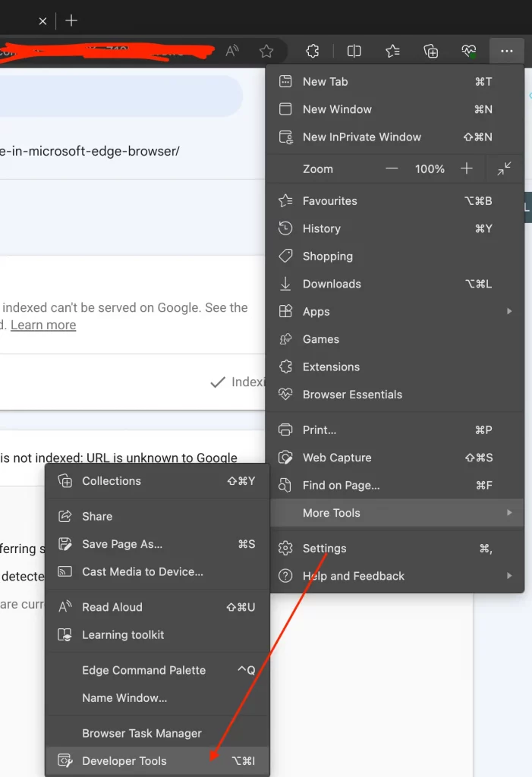Screen dimensions: 532x777
Task: Open Developer Tools entry
Action: [157, 760]
